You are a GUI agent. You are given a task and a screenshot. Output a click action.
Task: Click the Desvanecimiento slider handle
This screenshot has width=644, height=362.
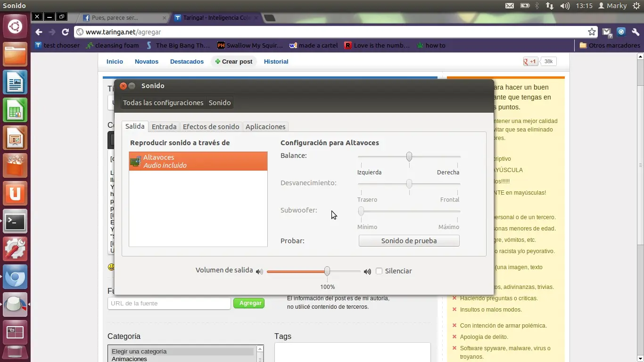[409, 184]
